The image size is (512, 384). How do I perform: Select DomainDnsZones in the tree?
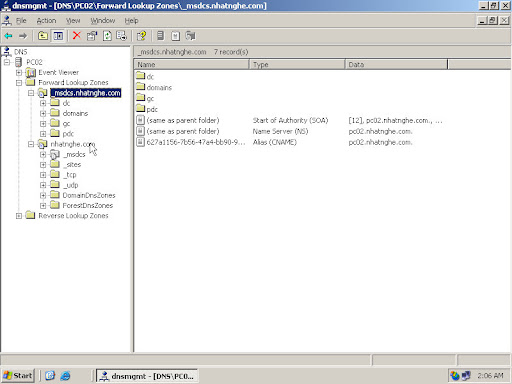click(x=89, y=195)
